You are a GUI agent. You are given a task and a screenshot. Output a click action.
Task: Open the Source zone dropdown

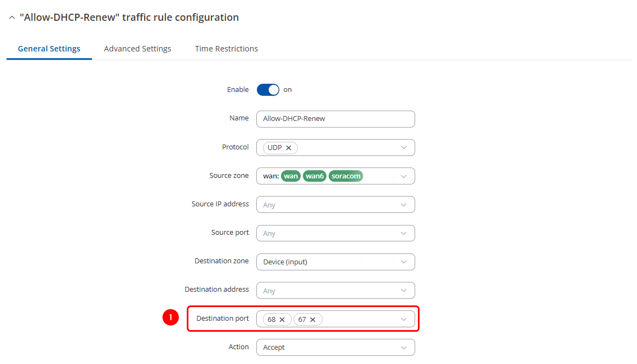tap(404, 176)
